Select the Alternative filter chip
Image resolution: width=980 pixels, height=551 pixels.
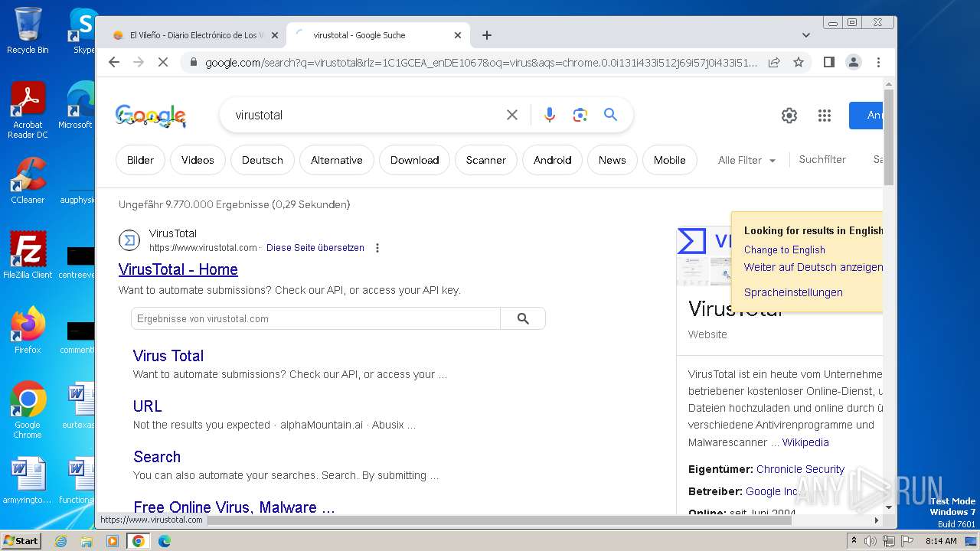click(337, 160)
